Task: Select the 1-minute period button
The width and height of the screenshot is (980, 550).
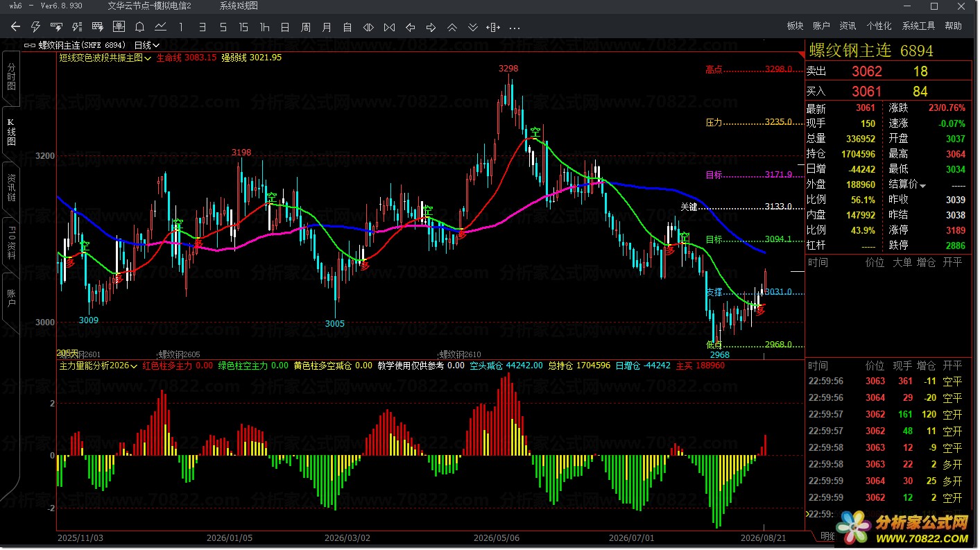Action: coord(181,27)
